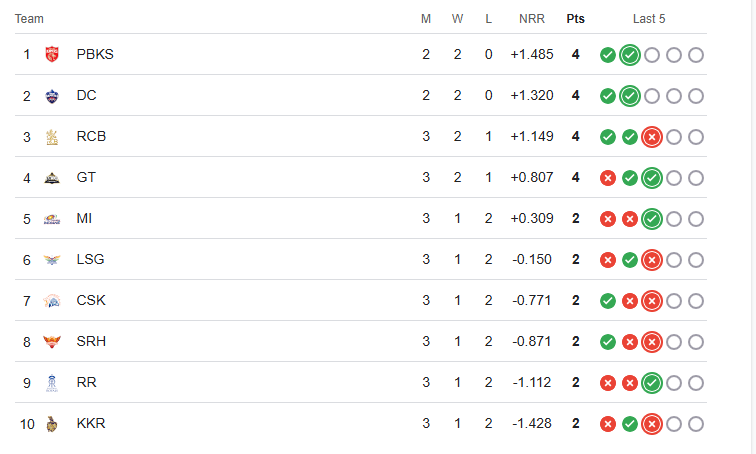Click the SRH team logo
Screen dimensions: 756x454
(52, 342)
